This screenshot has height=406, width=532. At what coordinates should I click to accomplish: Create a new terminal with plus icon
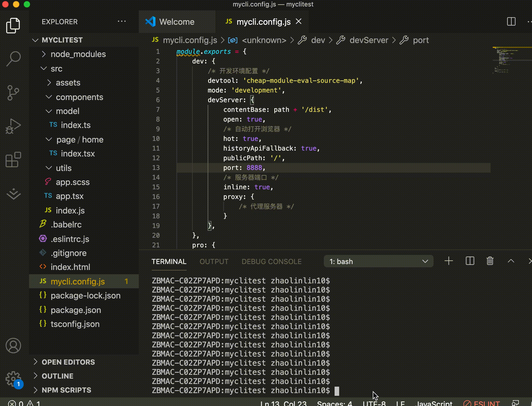coord(449,261)
